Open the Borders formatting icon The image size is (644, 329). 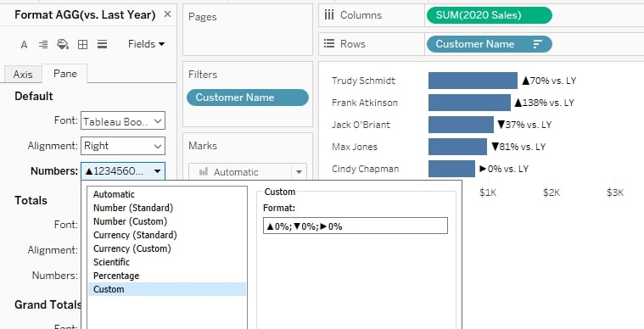(x=82, y=44)
